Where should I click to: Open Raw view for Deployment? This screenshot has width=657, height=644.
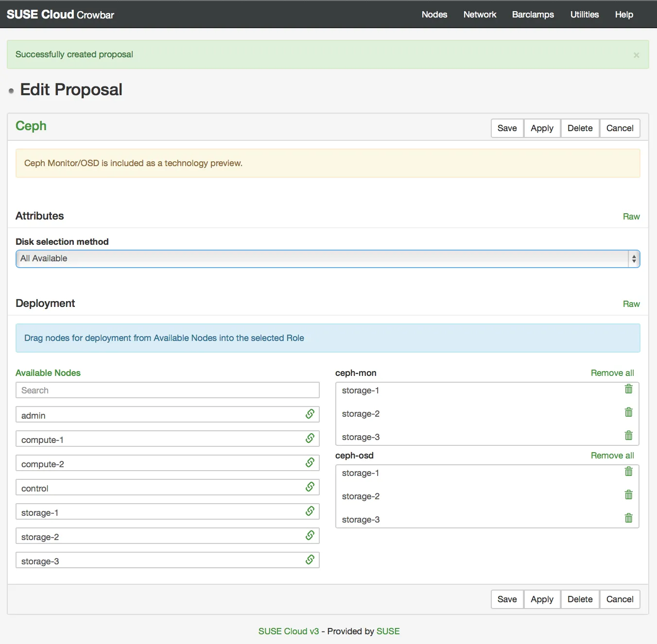[x=631, y=304]
